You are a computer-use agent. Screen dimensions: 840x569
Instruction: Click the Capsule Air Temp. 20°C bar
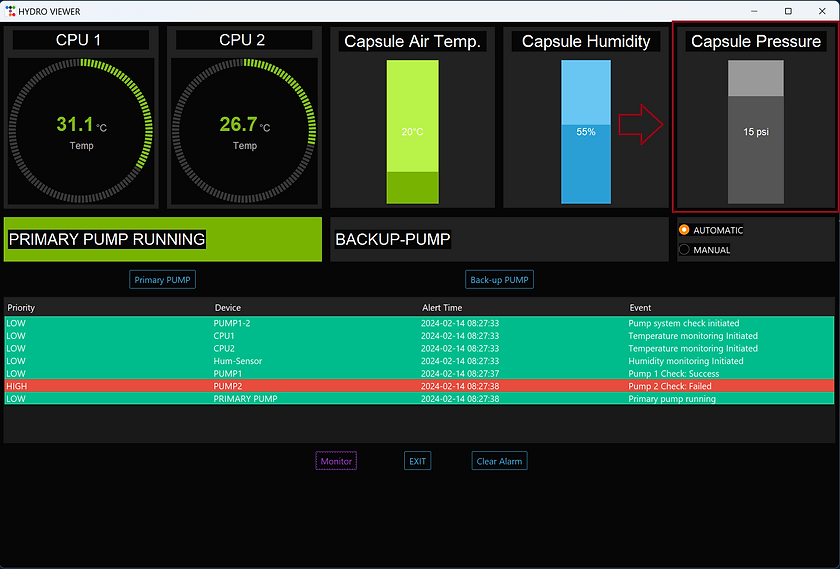coord(412,132)
